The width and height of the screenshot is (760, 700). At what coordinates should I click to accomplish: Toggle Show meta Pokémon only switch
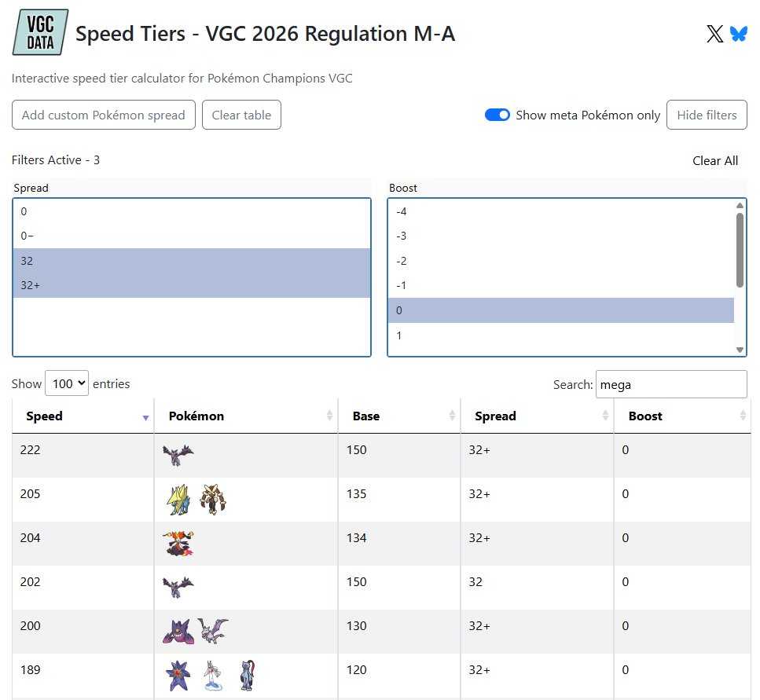[497, 115]
